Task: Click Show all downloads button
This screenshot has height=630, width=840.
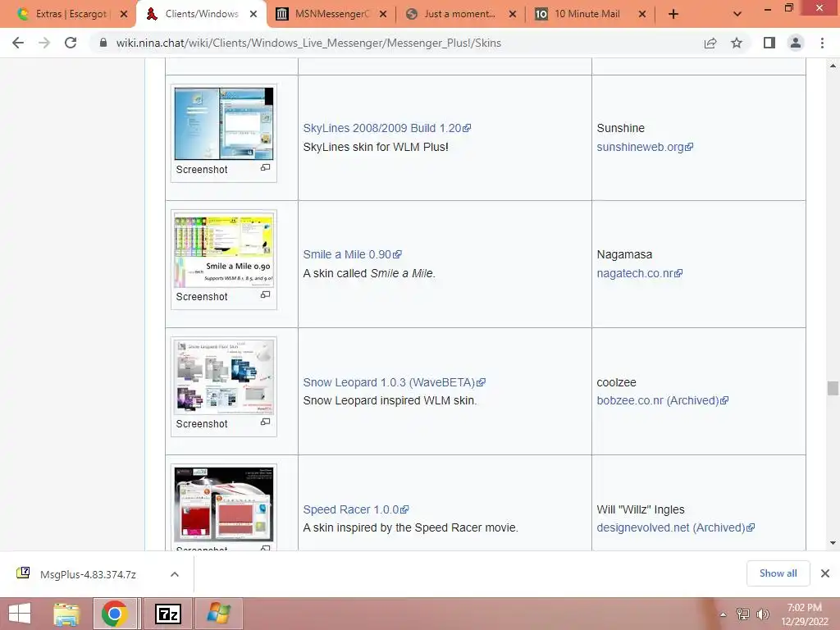Action: (x=778, y=573)
